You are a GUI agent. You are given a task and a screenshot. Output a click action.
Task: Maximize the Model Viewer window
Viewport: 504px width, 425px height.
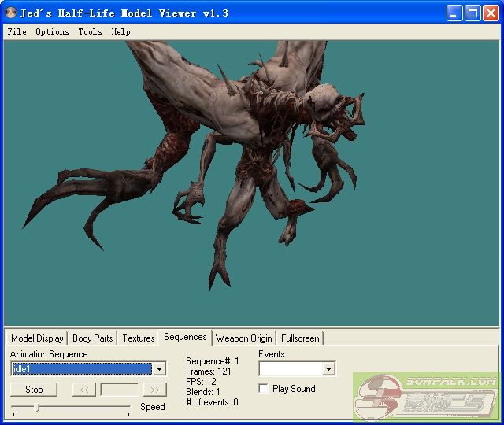[x=472, y=13]
